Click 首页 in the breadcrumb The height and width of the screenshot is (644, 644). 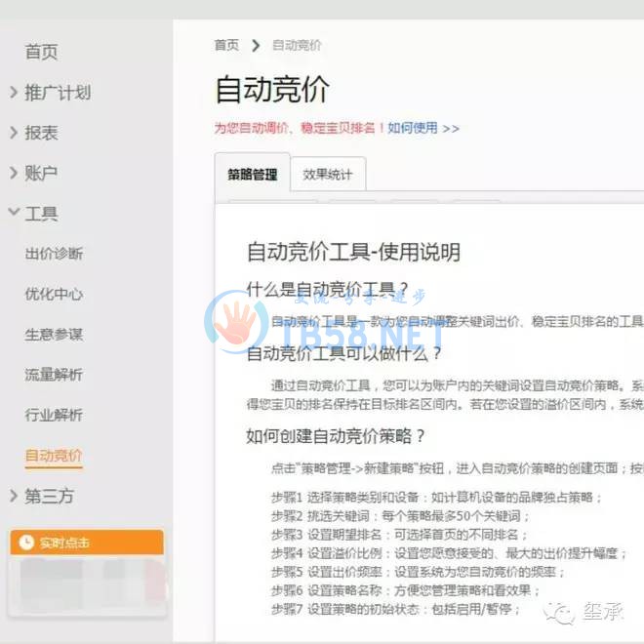226,45
